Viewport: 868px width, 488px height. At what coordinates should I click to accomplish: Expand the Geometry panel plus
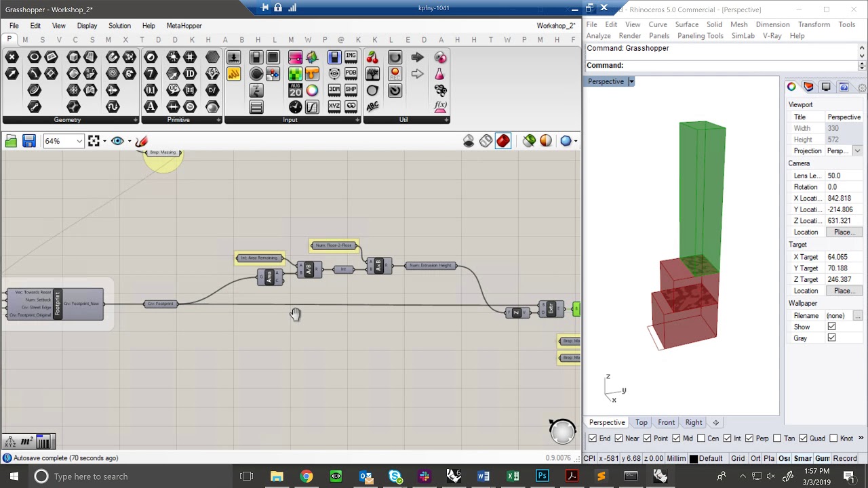[136, 120]
